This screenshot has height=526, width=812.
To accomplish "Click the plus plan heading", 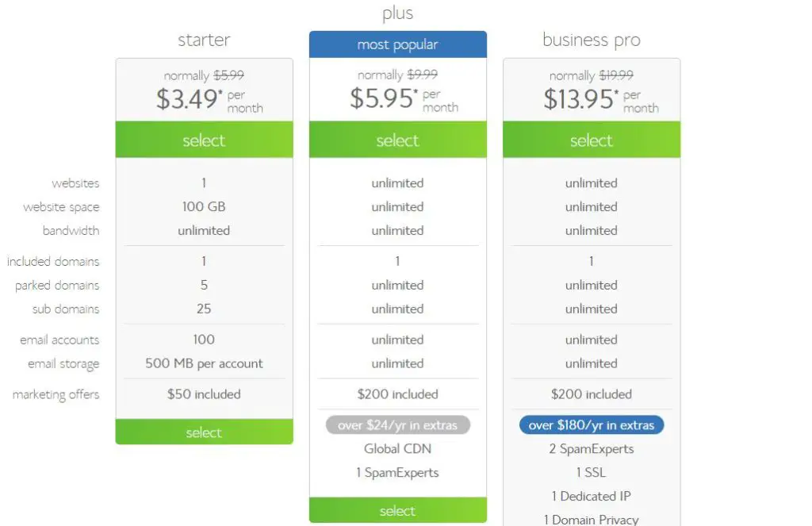I will point(398,13).
